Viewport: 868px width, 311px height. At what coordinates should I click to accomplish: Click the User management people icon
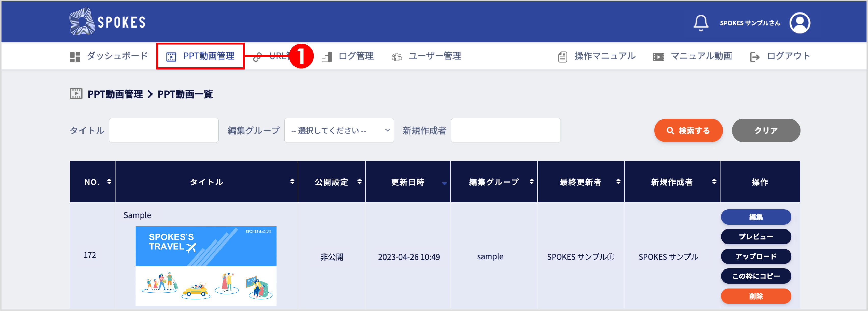pyautogui.click(x=397, y=57)
